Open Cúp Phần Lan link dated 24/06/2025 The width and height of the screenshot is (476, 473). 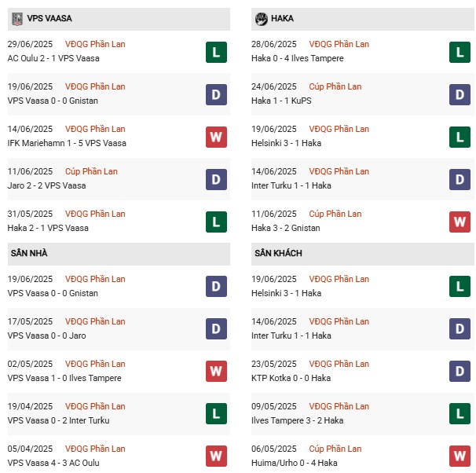335,87
